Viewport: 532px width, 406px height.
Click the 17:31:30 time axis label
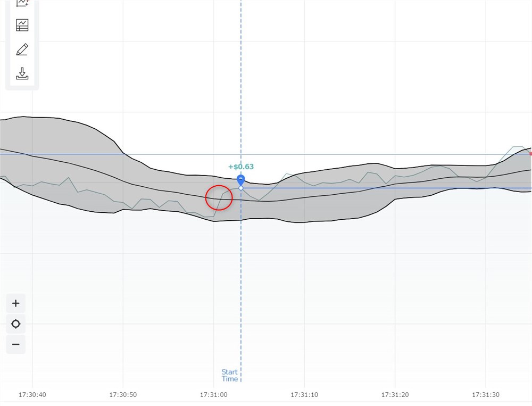pyautogui.click(x=485, y=395)
